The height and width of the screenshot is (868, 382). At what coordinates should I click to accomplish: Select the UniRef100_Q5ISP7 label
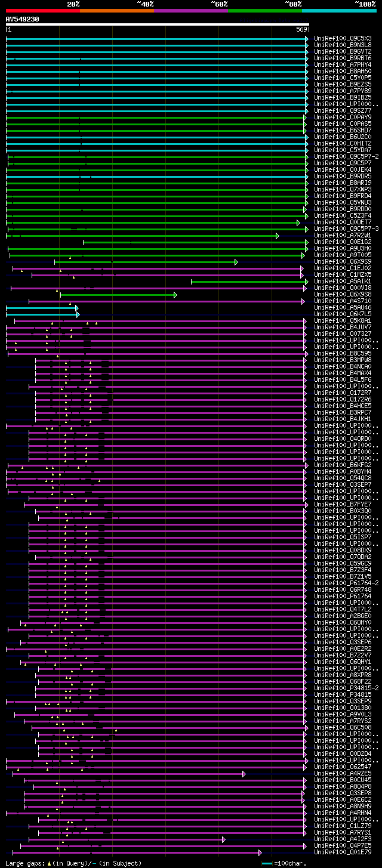coord(343,537)
